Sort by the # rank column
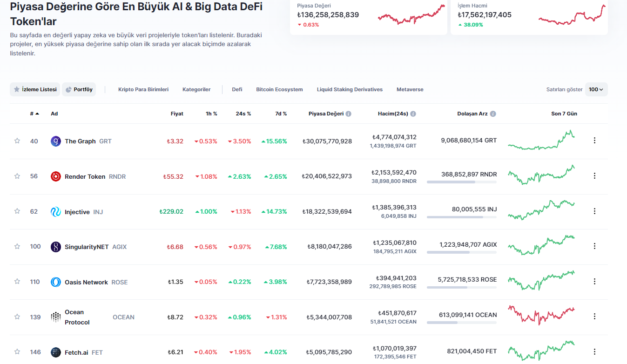 tap(34, 114)
